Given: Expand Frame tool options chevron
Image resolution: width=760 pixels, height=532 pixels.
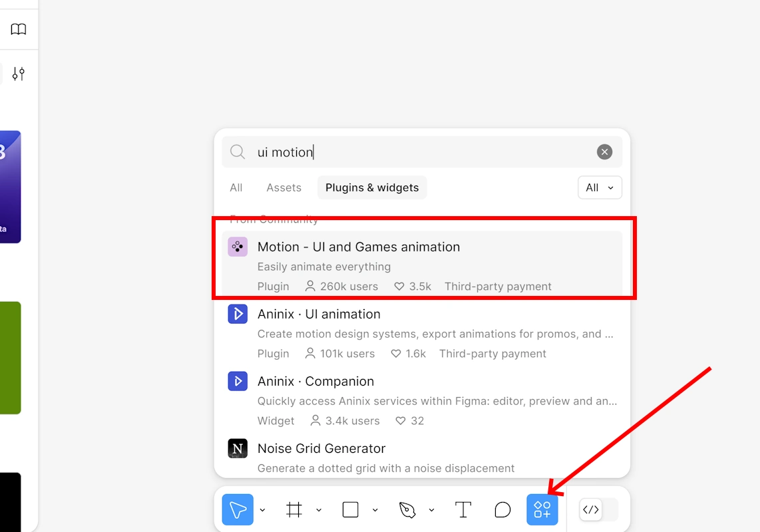Looking at the screenshot, I should pyautogui.click(x=319, y=509).
